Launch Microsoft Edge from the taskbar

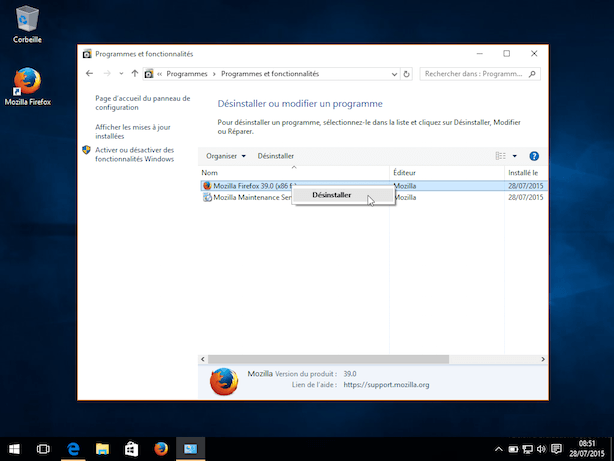click(73, 449)
